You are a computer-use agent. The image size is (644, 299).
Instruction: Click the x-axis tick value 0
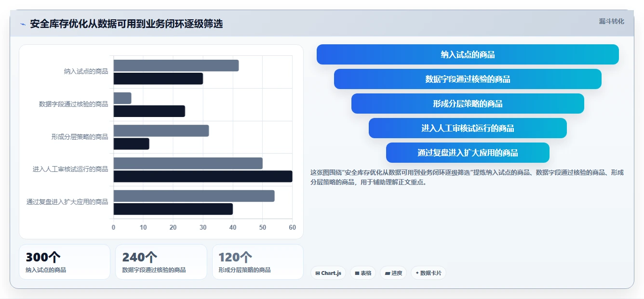coord(114,227)
